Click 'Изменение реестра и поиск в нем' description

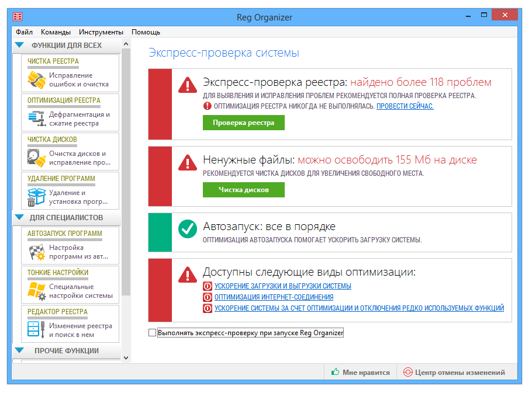click(81, 330)
